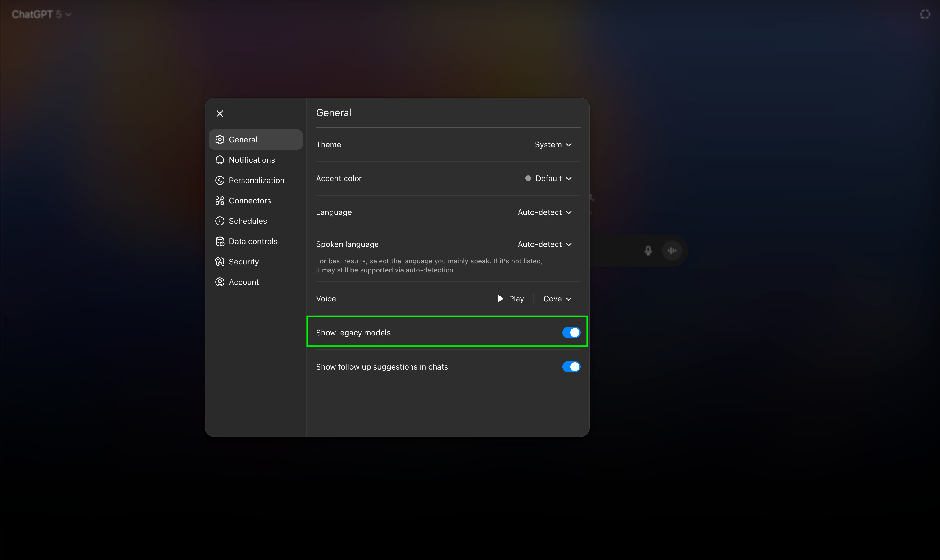Disable the Show legacy models toggle
The width and height of the screenshot is (940, 560).
click(x=571, y=333)
